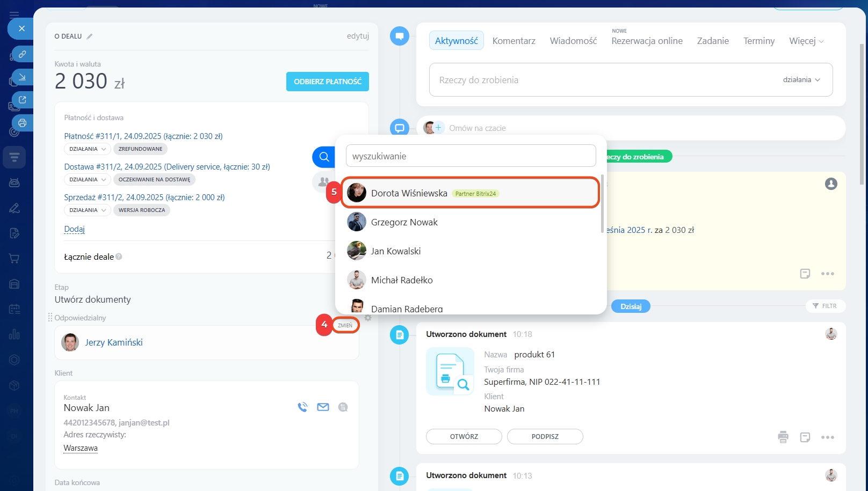The width and height of the screenshot is (868, 491).
Task: Click the email envelope icon for contact
Action: 323,407
